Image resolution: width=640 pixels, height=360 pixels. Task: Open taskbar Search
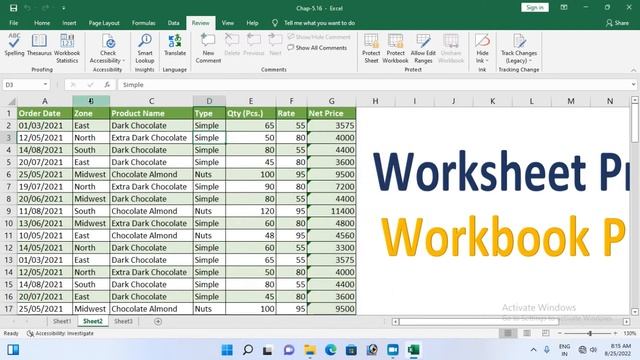pyautogui.click(x=247, y=350)
